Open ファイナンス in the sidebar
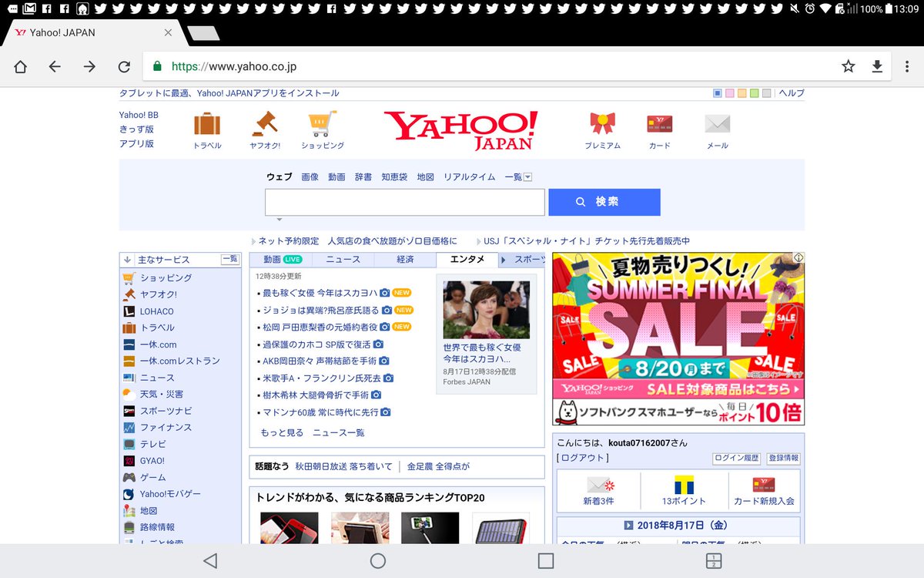This screenshot has height=578, width=924. coord(166,427)
